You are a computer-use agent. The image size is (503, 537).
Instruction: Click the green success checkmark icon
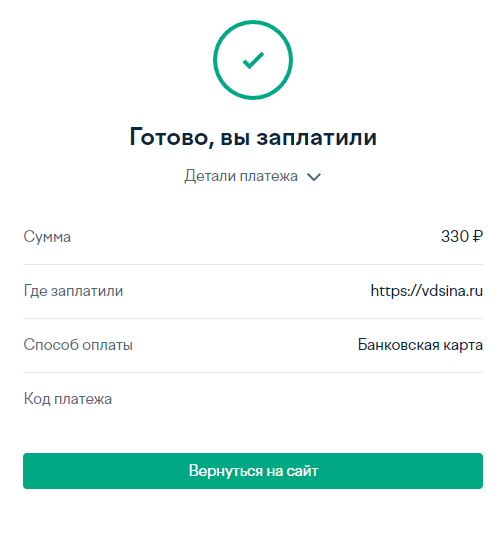253,60
